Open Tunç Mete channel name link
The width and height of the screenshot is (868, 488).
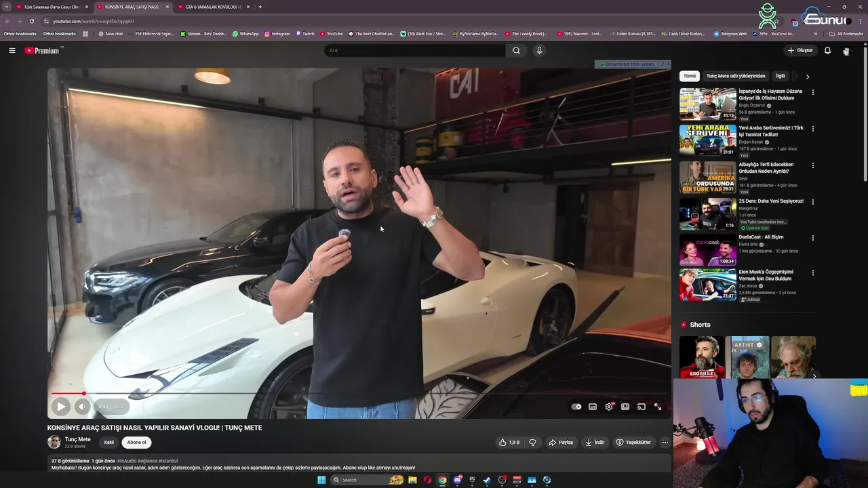78,439
